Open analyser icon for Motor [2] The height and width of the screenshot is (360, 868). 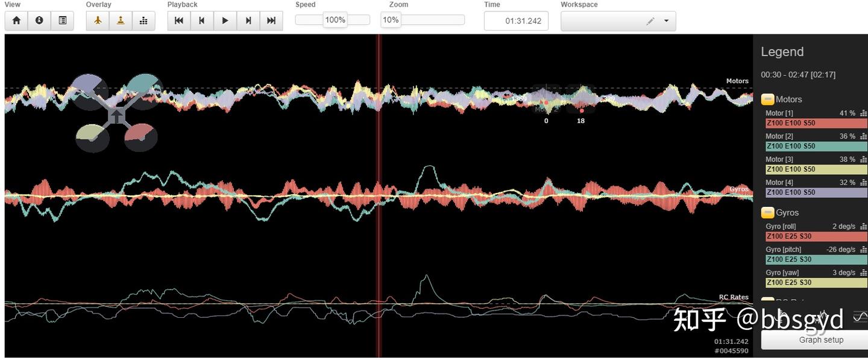pyautogui.click(x=863, y=136)
